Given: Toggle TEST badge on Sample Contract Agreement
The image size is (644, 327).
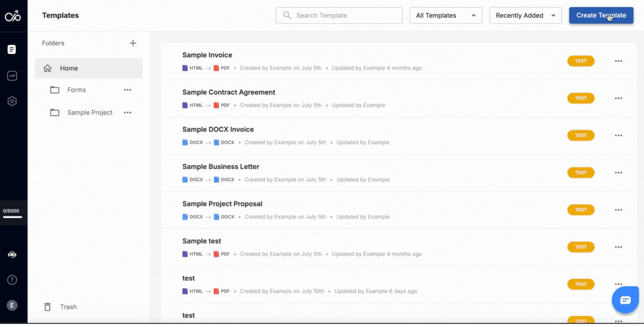Looking at the screenshot, I should (x=580, y=98).
